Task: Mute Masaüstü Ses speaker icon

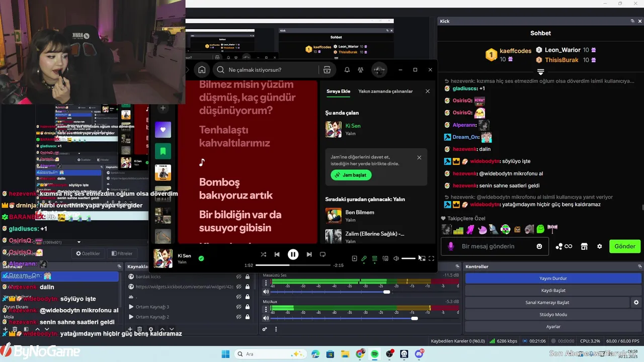Action: (266, 292)
